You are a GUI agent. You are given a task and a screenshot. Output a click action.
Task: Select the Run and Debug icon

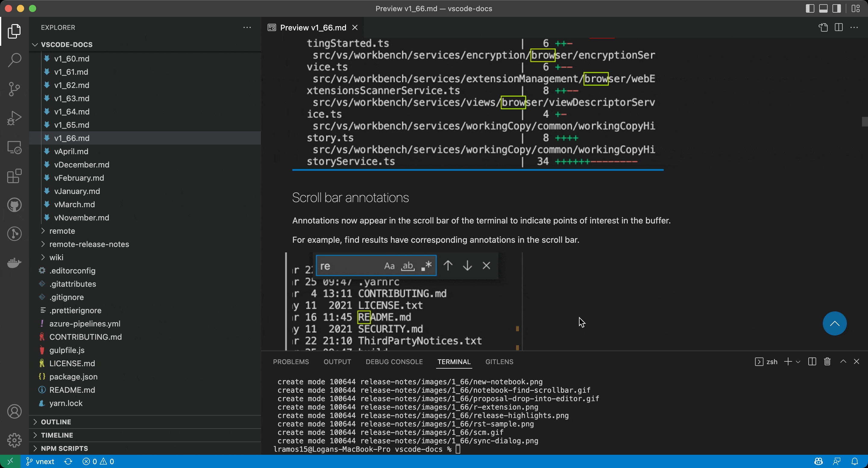14,117
